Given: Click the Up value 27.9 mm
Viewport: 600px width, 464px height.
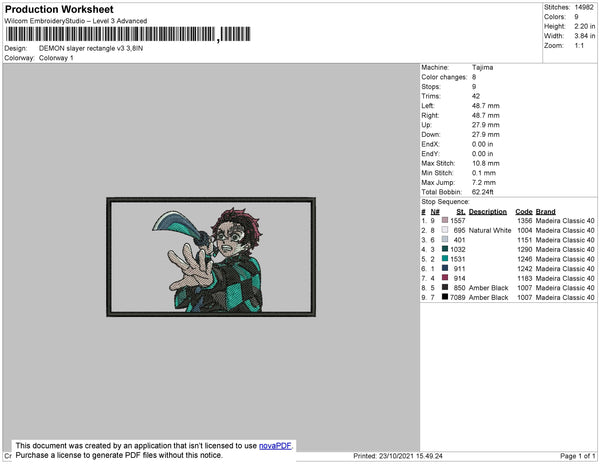Looking at the screenshot, I should (x=486, y=125).
